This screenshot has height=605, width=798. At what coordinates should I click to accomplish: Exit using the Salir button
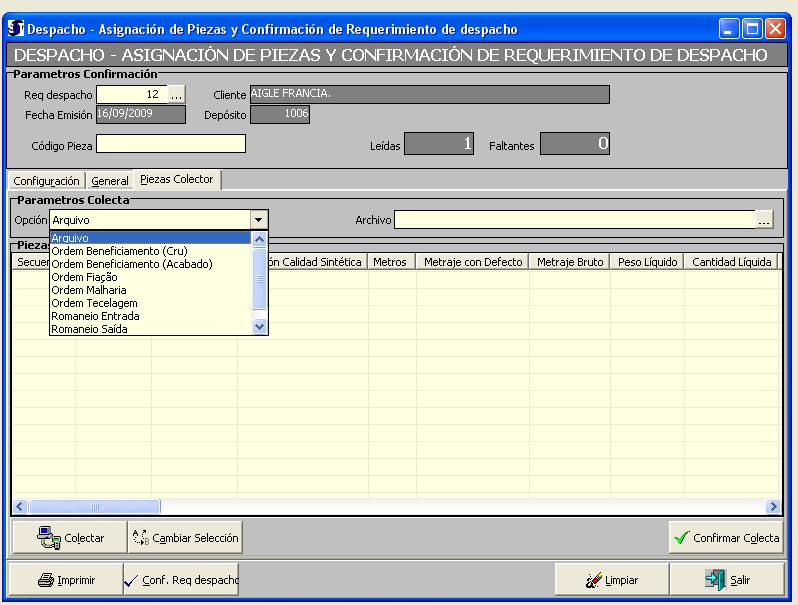726,580
